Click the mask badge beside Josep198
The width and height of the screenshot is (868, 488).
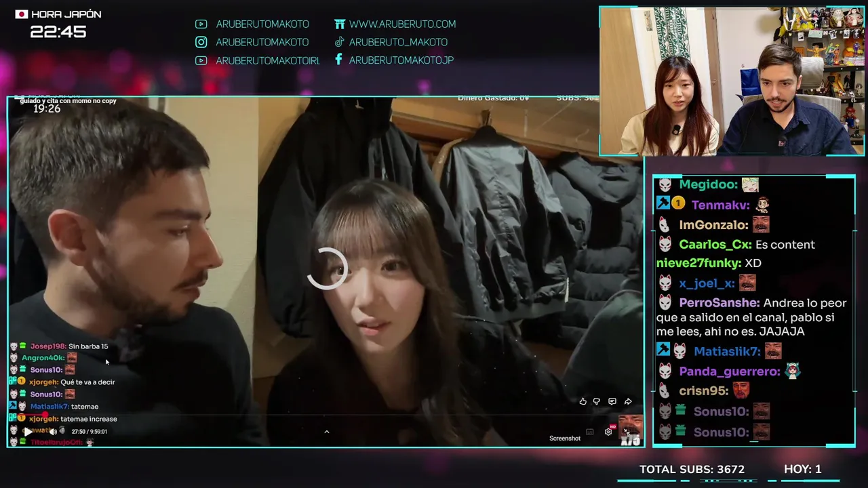(14, 346)
